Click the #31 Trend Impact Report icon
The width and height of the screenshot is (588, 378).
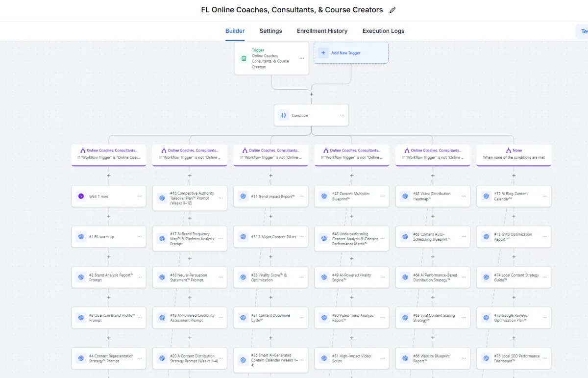click(x=243, y=196)
